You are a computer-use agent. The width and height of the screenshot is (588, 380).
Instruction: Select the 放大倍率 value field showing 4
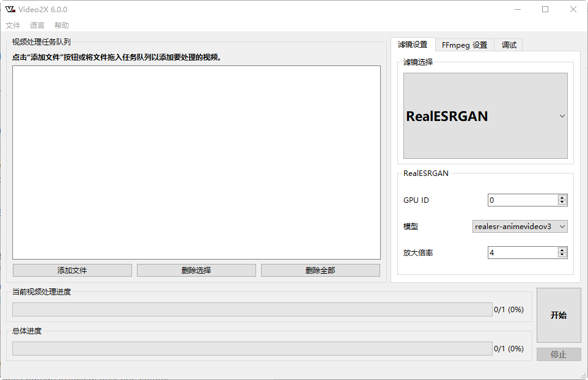520,252
